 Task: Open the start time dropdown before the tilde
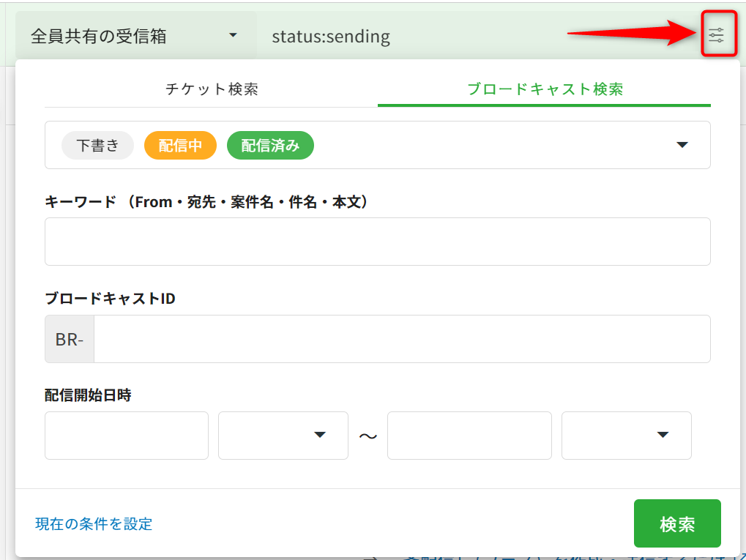[283, 436]
